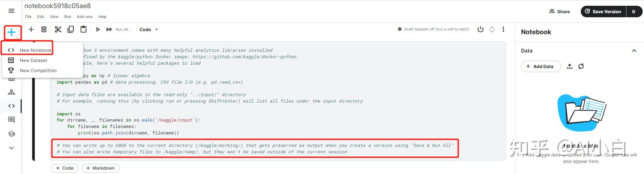The image size is (644, 174).
Task: Select New Notebook from the menu
Action: (x=35, y=50)
